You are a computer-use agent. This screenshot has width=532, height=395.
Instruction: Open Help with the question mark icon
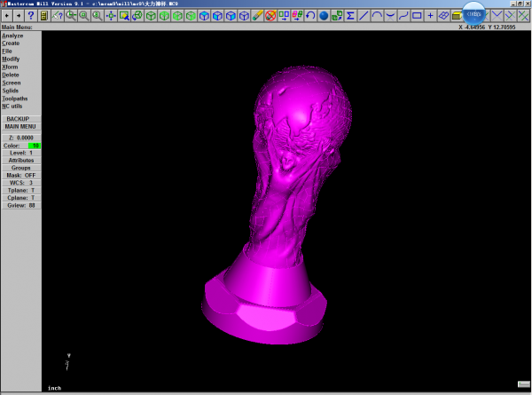(31, 16)
